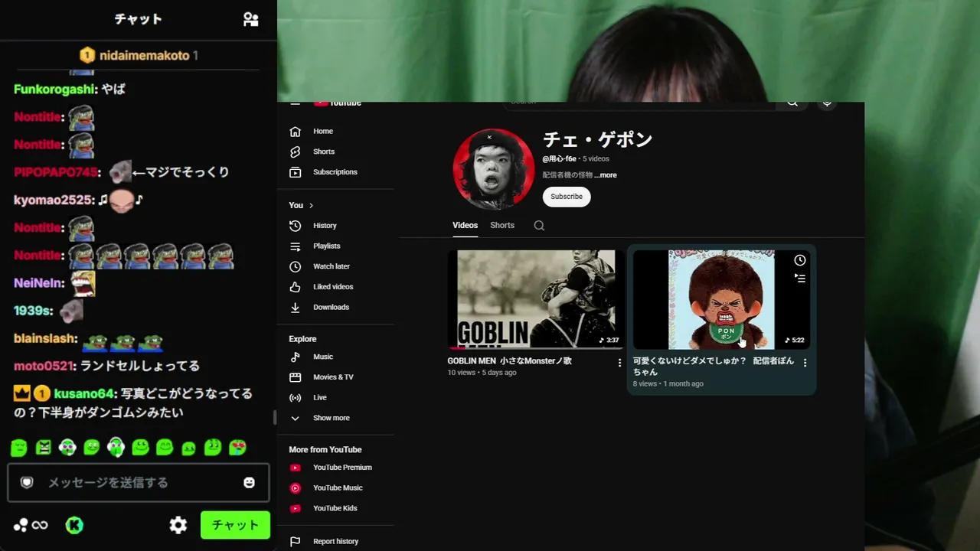Pick the heart-eyes drooling green emote
Image resolution: width=980 pixels, height=551 pixels.
pos(237,447)
